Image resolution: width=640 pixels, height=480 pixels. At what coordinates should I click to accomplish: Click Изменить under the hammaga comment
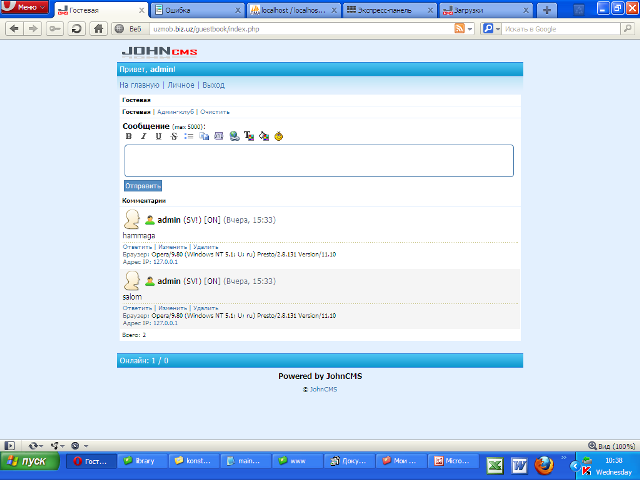pos(172,247)
